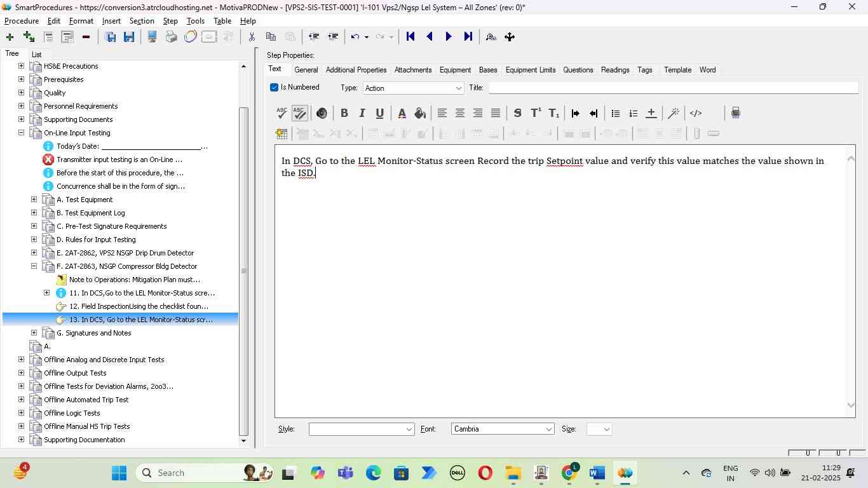The image size is (868, 488).
Task: Expand G. Signatures and Notes node
Action: [x=34, y=333]
